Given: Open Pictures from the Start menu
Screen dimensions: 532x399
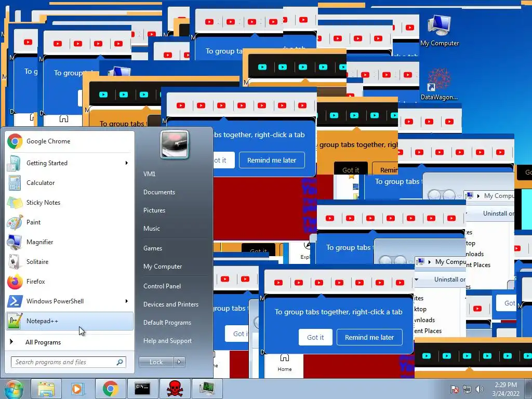Looking at the screenshot, I should click(x=154, y=210).
